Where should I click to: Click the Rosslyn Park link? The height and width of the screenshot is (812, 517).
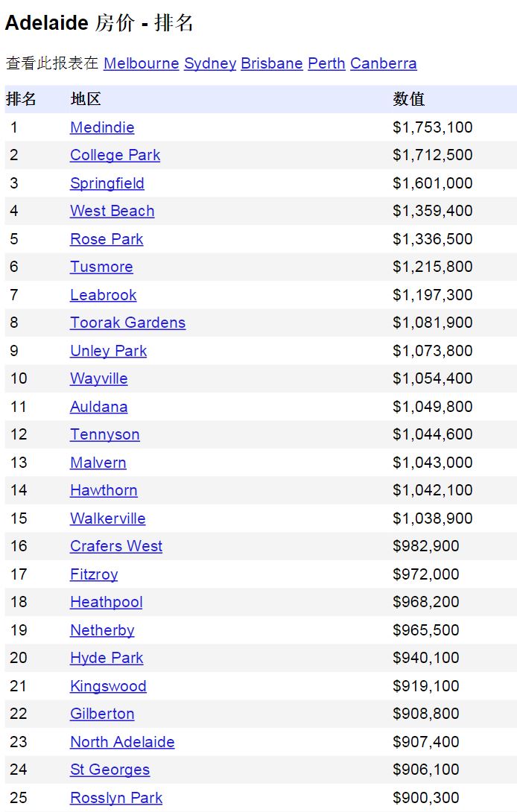pos(115,798)
